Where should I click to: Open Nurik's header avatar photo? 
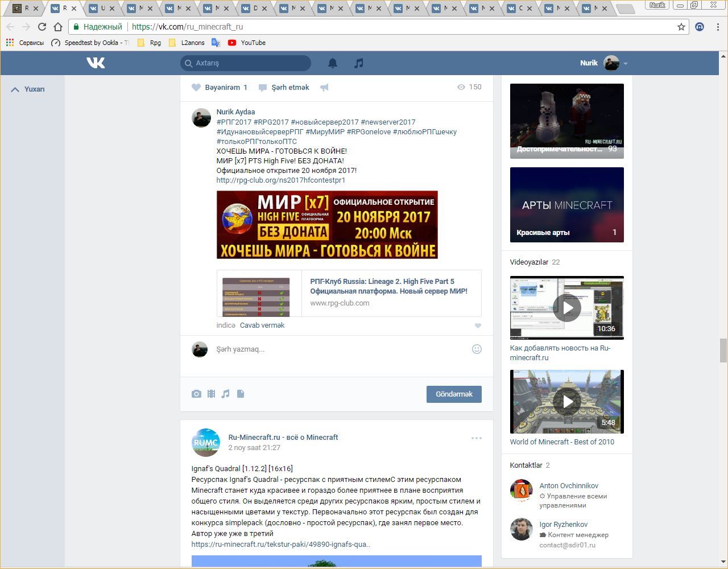tap(611, 63)
